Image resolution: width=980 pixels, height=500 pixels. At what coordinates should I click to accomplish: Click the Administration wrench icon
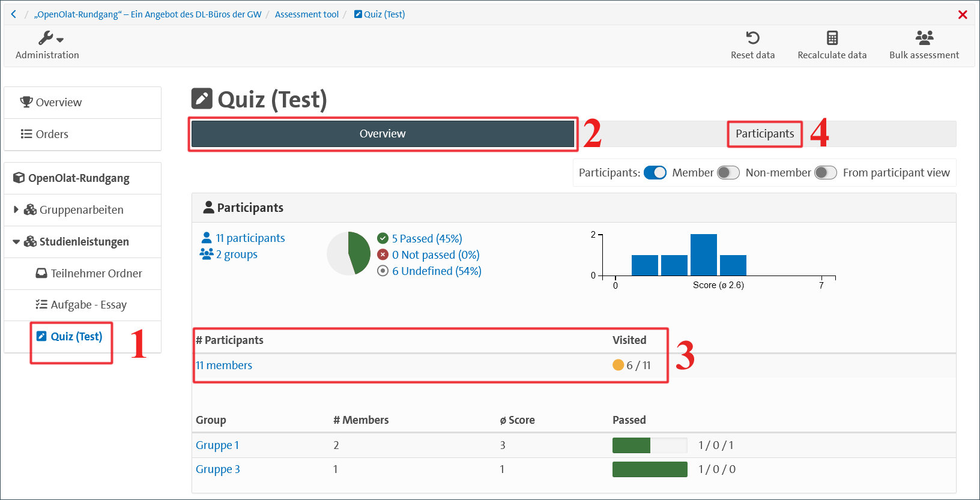point(46,38)
